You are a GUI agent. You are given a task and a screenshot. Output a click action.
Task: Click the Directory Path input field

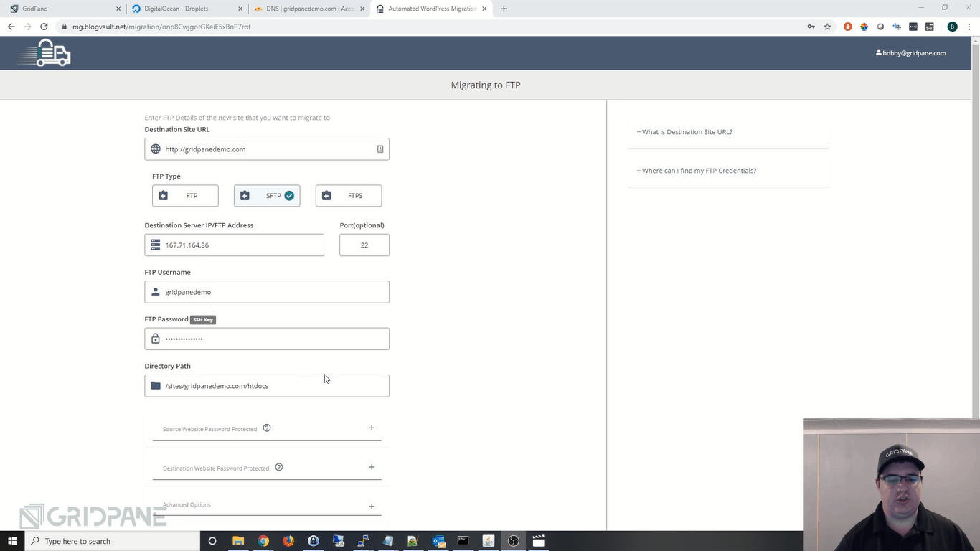[273, 386]
